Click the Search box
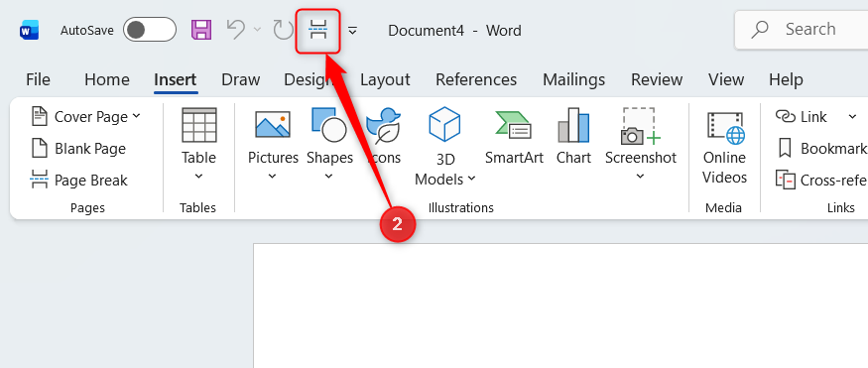This screenshot has height=368, width=868. pos(801,30)
